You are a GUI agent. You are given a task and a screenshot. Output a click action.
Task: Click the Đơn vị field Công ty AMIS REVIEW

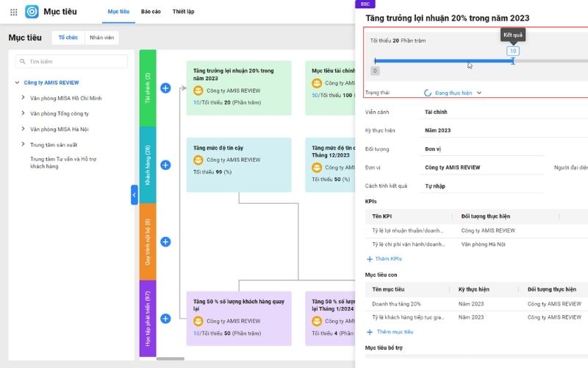coord(482,168)
